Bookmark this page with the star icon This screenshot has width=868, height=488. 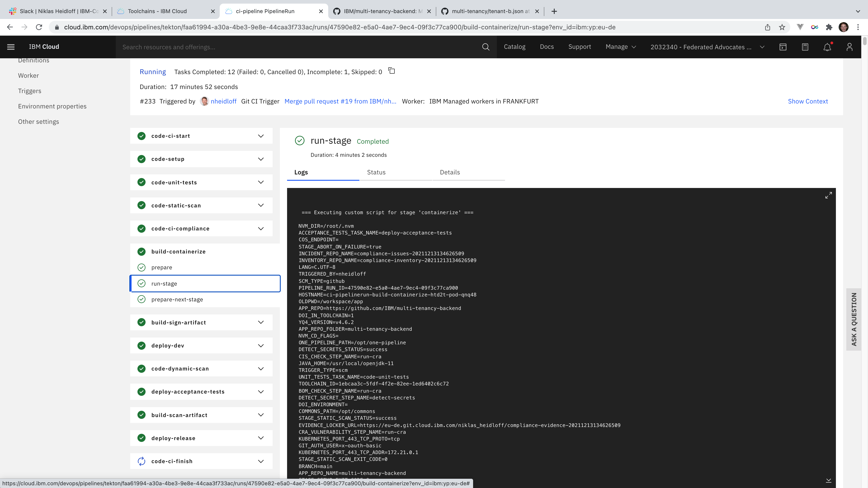click(x=782, y=27)
